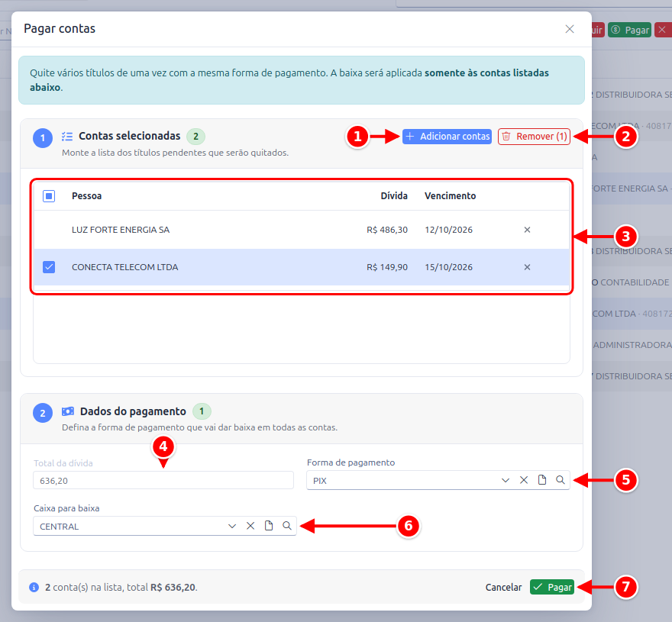Click the 12/10/2026 due date

pyautogui.click(x=449, y=230)
